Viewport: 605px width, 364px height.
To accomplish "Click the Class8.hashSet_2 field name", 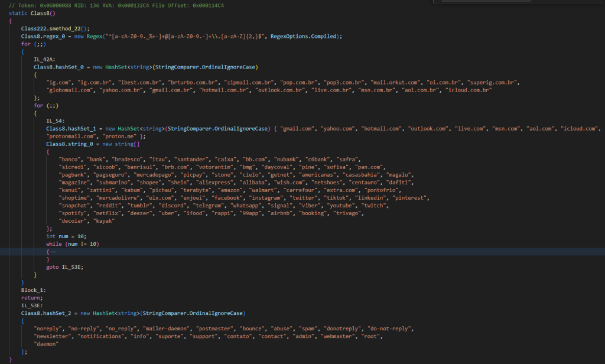I will point(46,313).
